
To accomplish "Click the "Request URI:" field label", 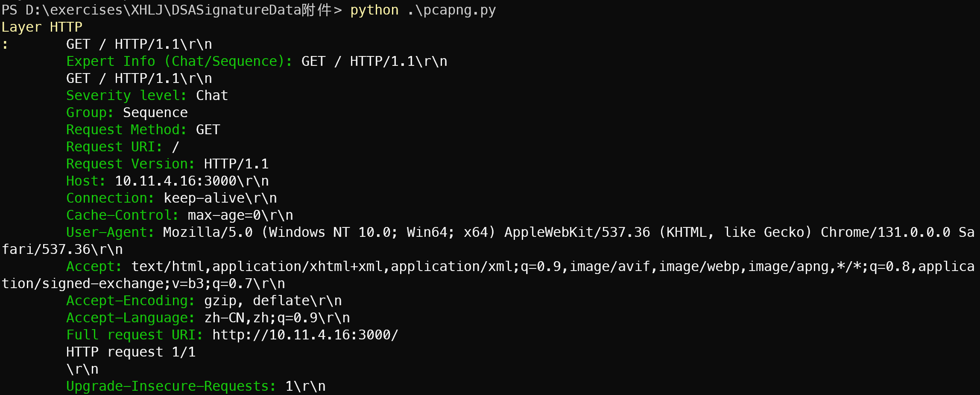I will point(114,147).
